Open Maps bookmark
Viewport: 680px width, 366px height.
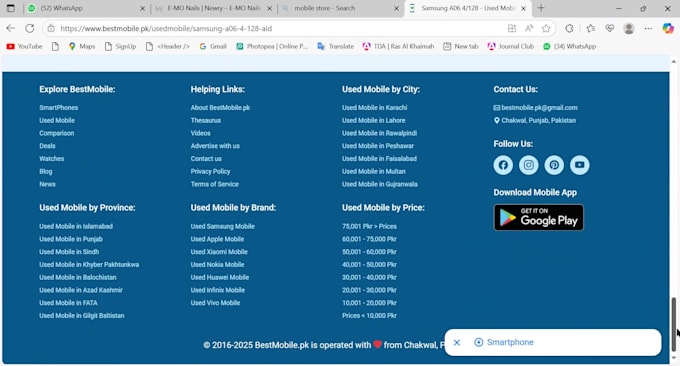click(82, 46)
